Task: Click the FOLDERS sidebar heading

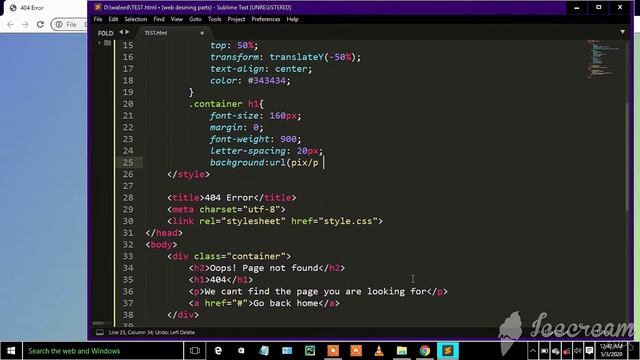Action: (x=105, y=33)
